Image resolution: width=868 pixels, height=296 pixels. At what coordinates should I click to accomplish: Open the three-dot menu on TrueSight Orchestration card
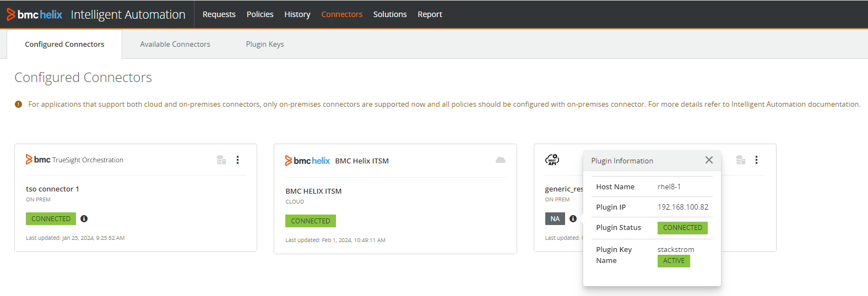(238, 160)
